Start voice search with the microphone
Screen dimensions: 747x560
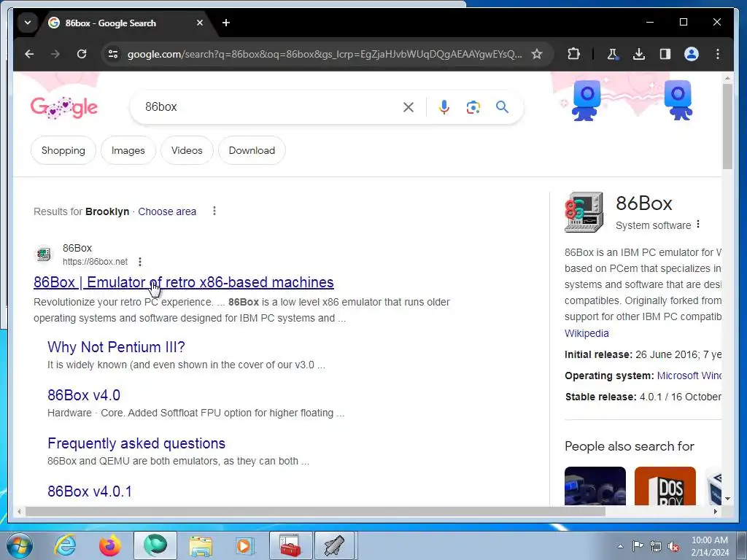pos(444,107)
